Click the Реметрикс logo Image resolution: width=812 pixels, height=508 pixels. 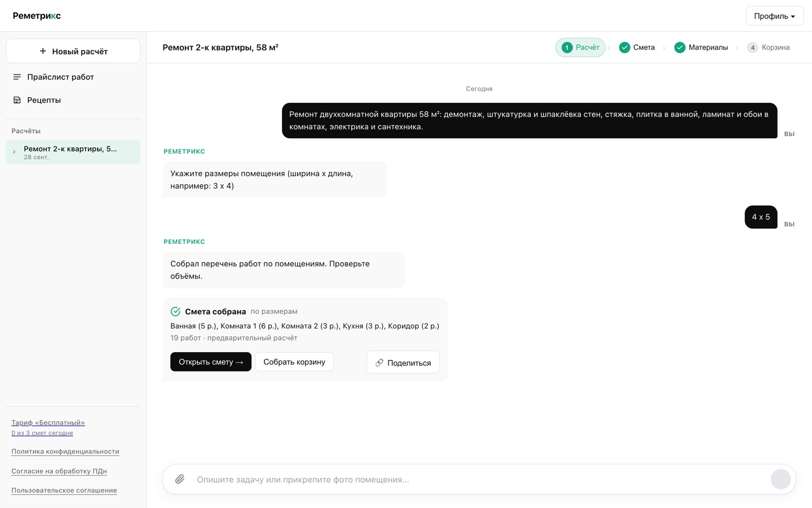(x=37, y=16)
